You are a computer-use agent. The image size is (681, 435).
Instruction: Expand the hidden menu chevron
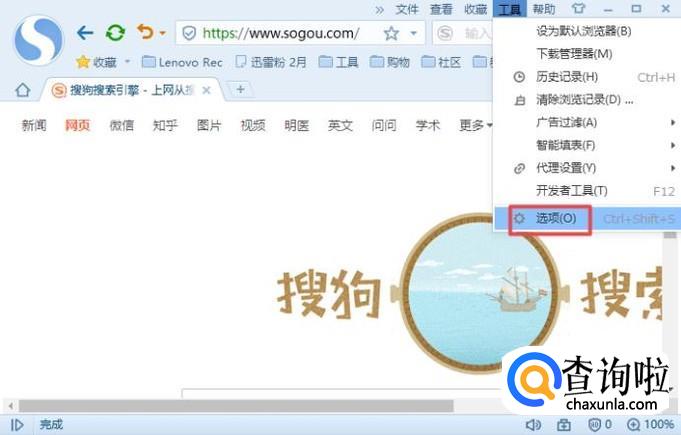coord(380,10)
